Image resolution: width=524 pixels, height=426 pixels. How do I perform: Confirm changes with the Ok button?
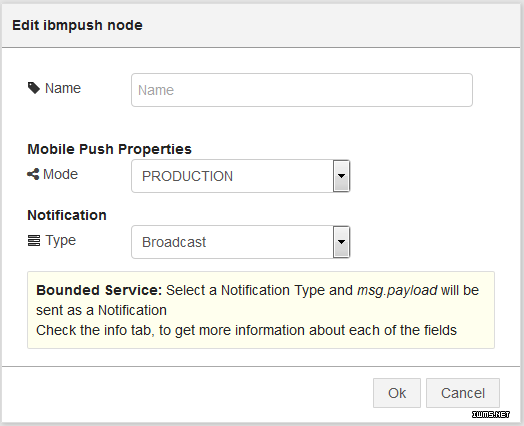(x=397, y=393)
